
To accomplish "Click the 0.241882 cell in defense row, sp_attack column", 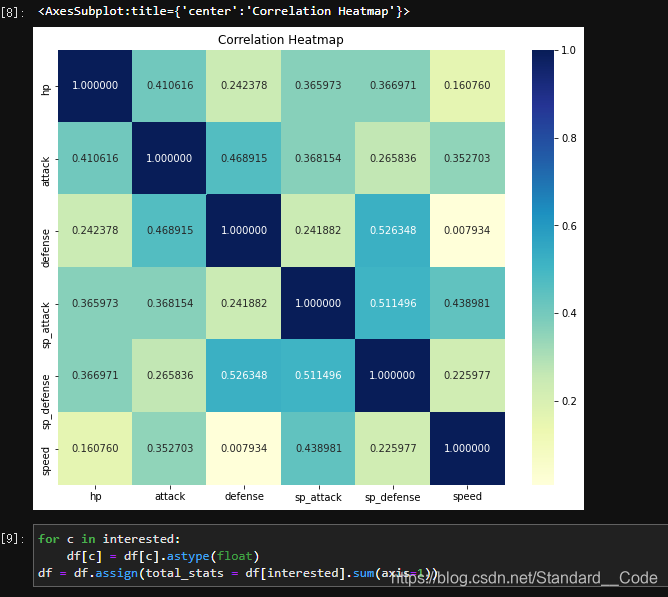I will (x=318, y=231).
